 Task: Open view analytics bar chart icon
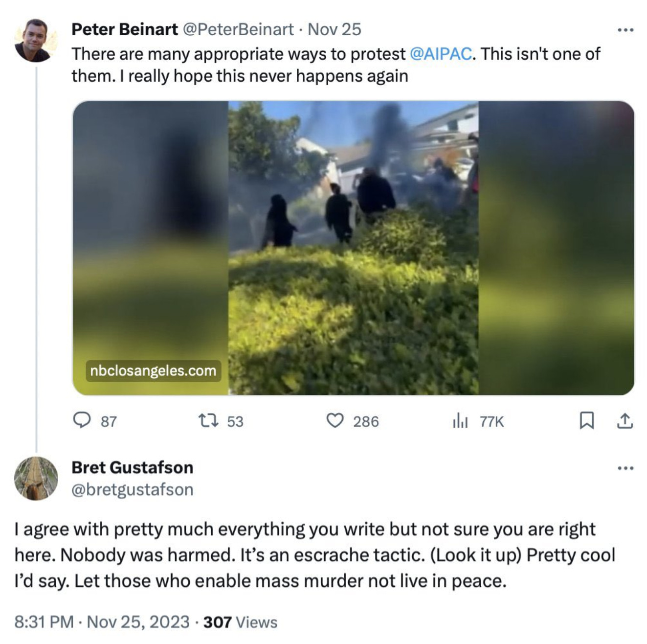click(x=460, y=420)
